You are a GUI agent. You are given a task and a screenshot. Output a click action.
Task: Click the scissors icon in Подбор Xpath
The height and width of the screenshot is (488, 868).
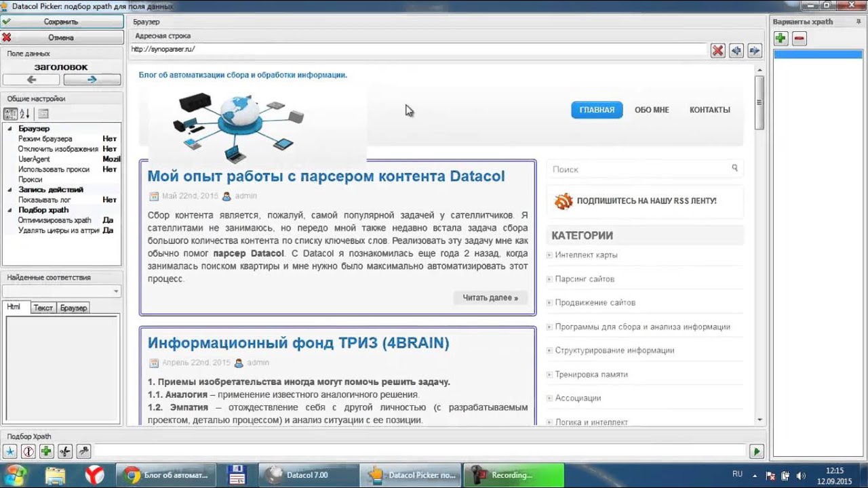65,451
